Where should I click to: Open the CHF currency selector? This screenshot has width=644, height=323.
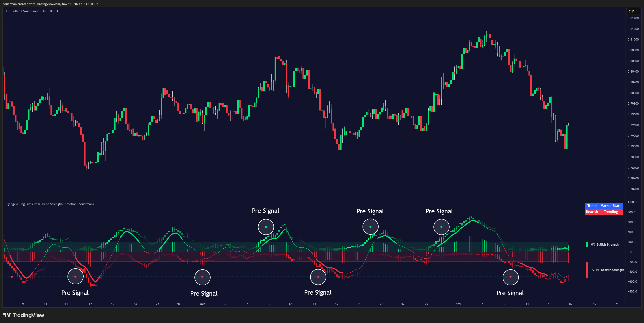633,11
